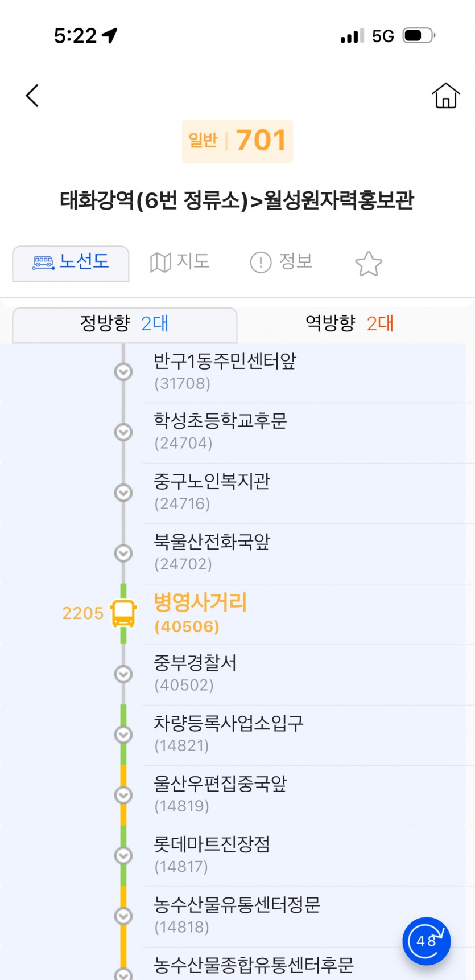Image resolution: width=475 pixels, height=980 pixels.
Task: Switch to the 지도 map tab
Action: click(x=180, y=262)
